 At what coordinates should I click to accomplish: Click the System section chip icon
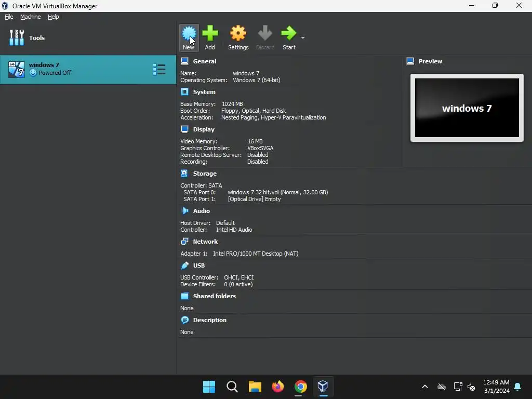(x=184, y=91)
